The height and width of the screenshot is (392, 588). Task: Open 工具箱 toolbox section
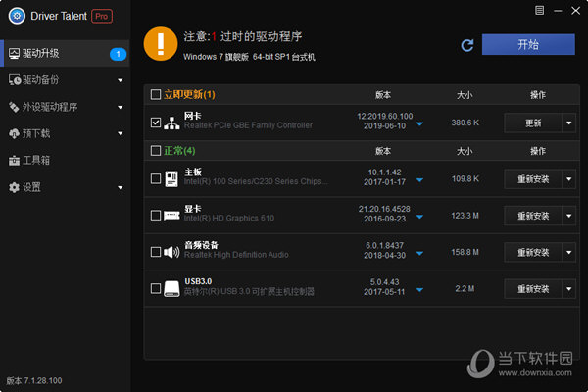[65, 160]
